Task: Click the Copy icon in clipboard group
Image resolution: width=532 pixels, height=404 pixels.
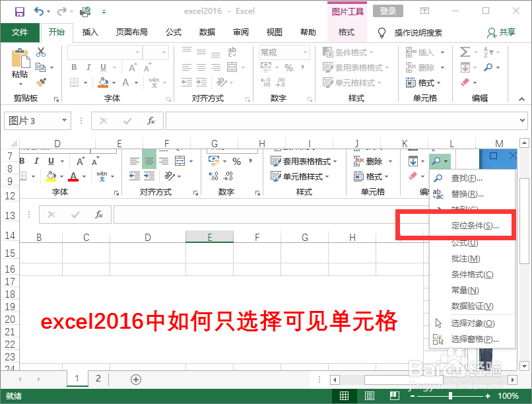Action: (41, 67)
